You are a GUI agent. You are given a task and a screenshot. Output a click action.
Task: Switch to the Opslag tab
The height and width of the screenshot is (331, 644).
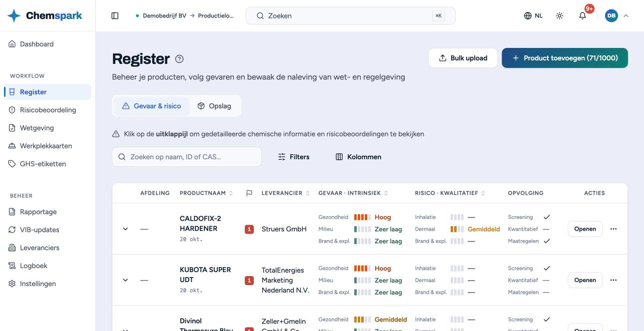(214, 106)
